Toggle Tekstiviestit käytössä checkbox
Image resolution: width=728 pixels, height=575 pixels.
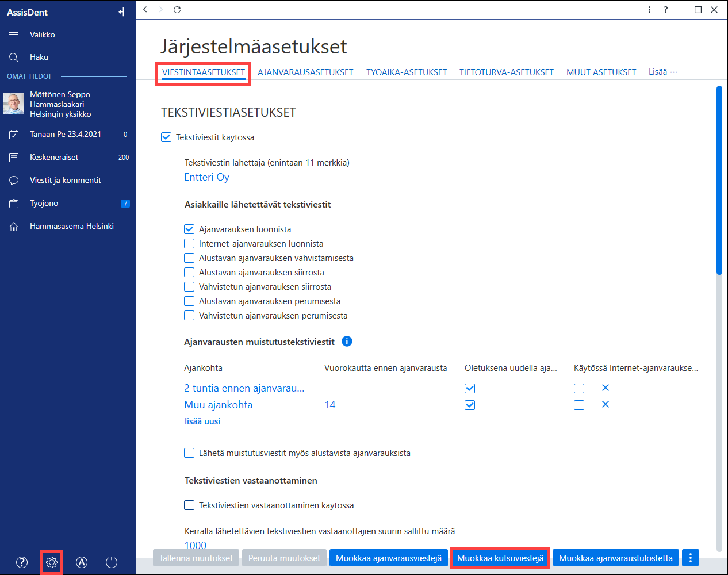coord(166,137)
